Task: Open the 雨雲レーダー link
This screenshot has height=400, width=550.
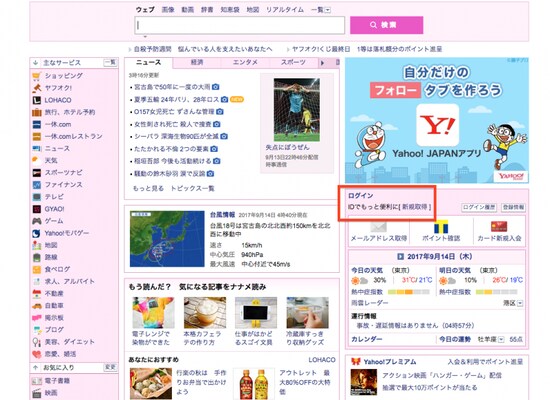Action: pyautogui.click(x=370, y=303)
